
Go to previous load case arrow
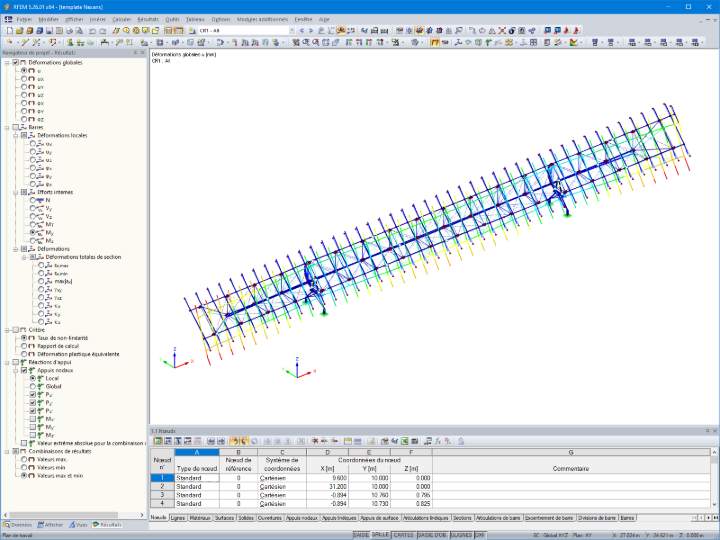tap(302, 31)
